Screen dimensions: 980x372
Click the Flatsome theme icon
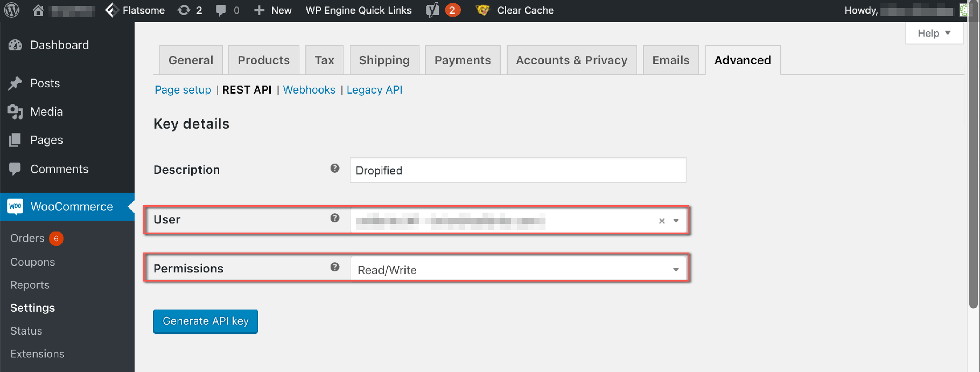(111, 10)
